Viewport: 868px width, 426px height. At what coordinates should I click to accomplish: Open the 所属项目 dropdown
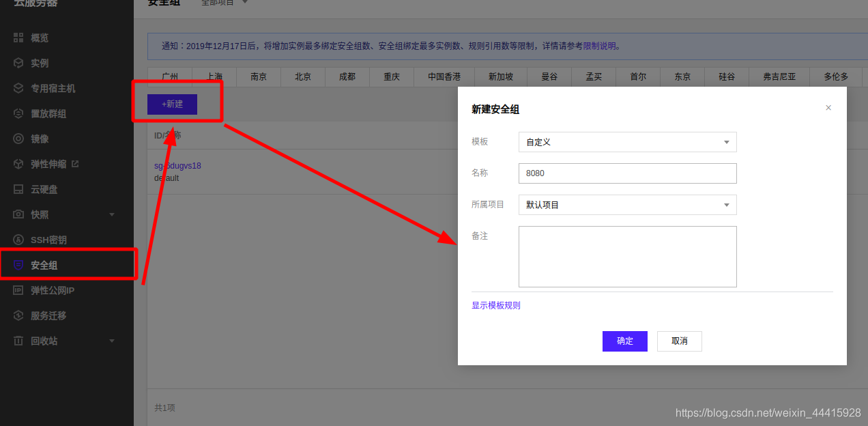click(x=626, y=205)
